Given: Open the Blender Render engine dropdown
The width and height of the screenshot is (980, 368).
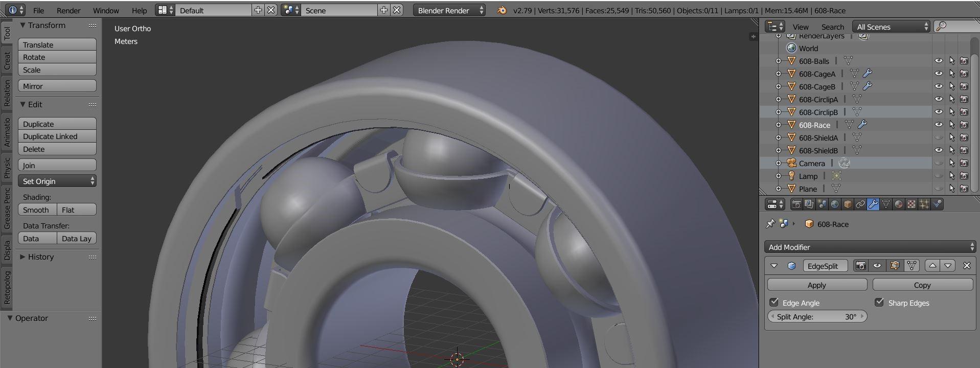Looking at the screenshot, I should (x=449, y=10).
